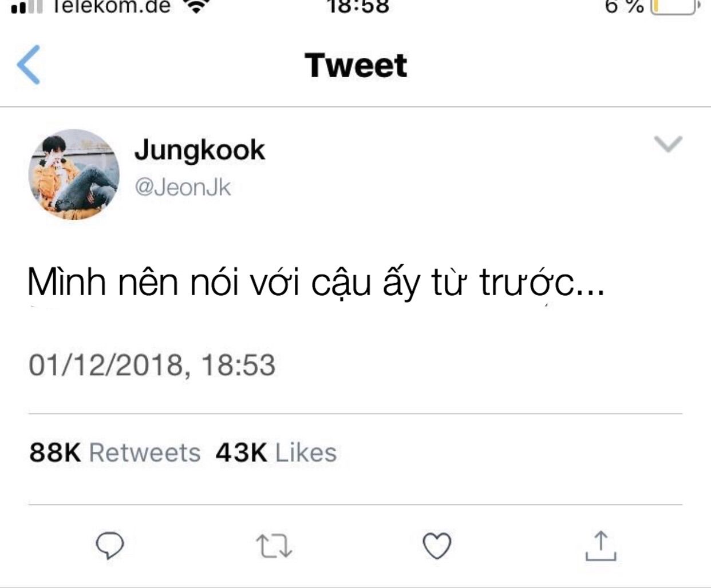Tap the blue back arrow
This screenshot has height=588, width=711.
pos(29,65)
